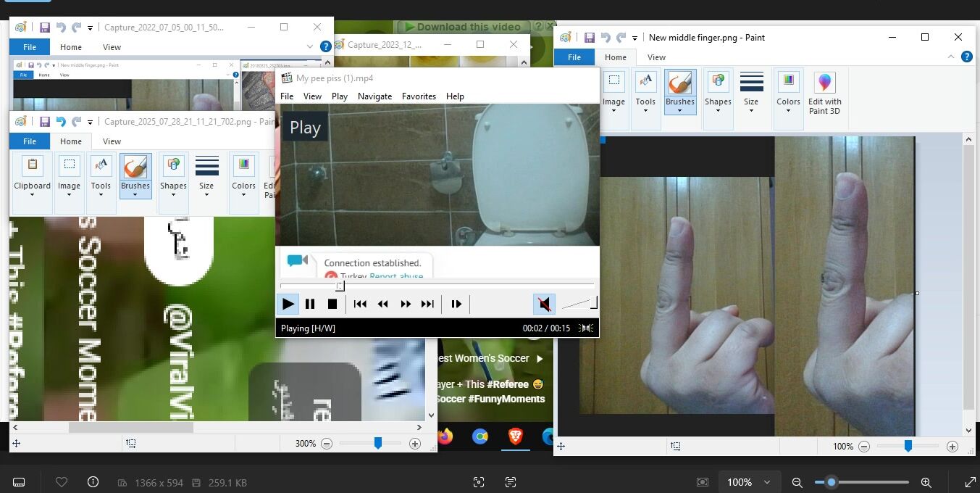The height and width of the screenshot is (493, 980).
Task: Pause the video in media player
Action: tap(310, 304)
